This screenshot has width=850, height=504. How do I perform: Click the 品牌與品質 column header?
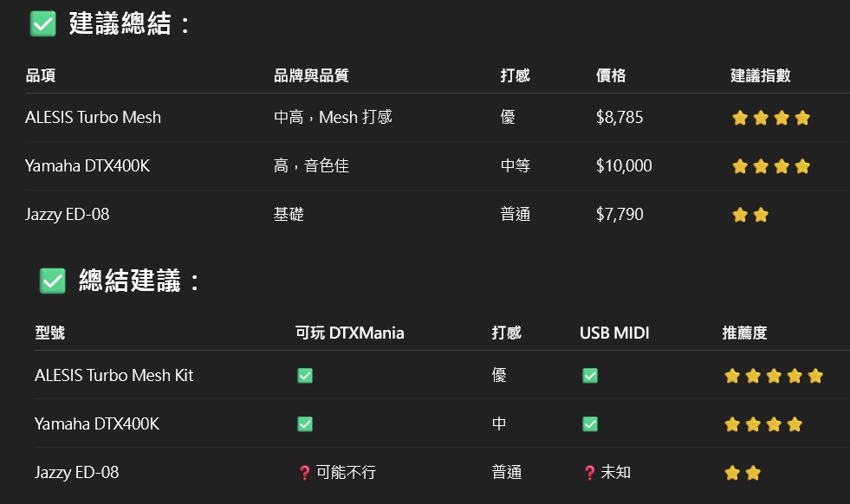[x=311, y=75]
